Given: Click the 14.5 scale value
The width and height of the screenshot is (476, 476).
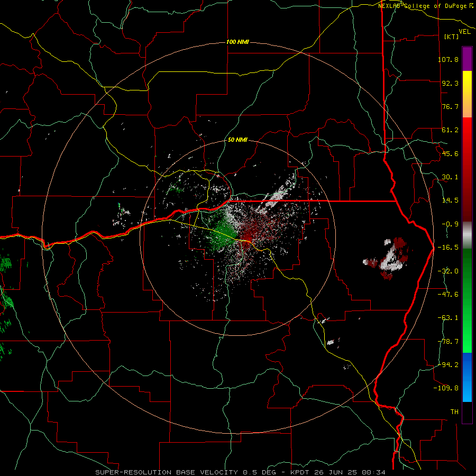Looking at the screenshot, I should [450, 200].
